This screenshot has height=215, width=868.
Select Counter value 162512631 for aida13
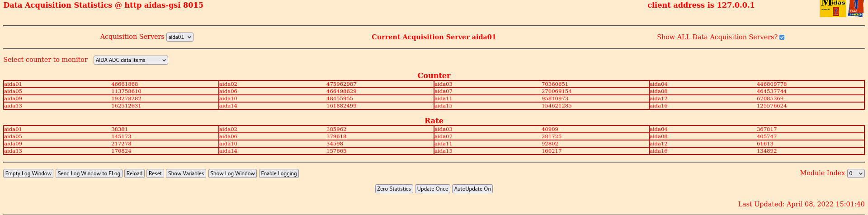(126, 106)
